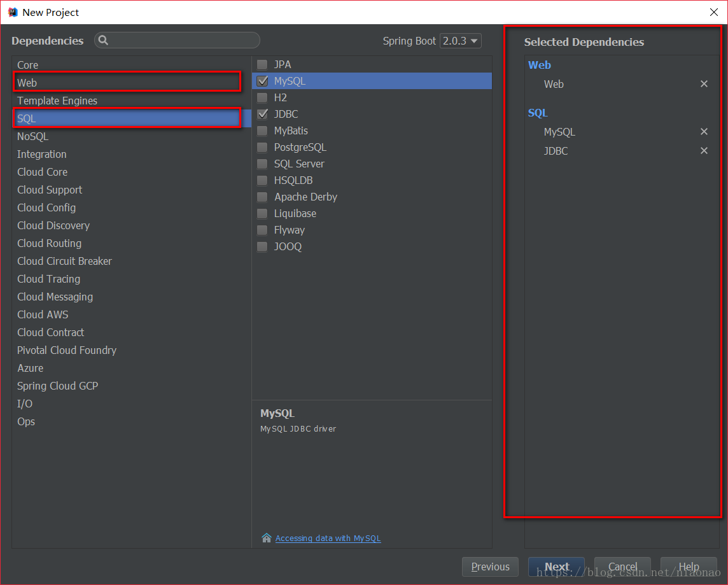Tick the PostgreSQL checkbox

[x=262, y=147]
